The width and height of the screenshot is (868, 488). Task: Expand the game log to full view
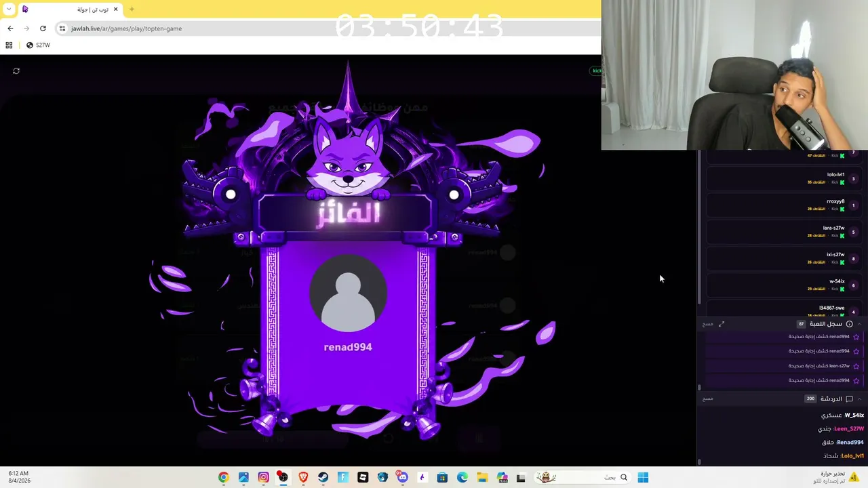[x=722, y=324]
